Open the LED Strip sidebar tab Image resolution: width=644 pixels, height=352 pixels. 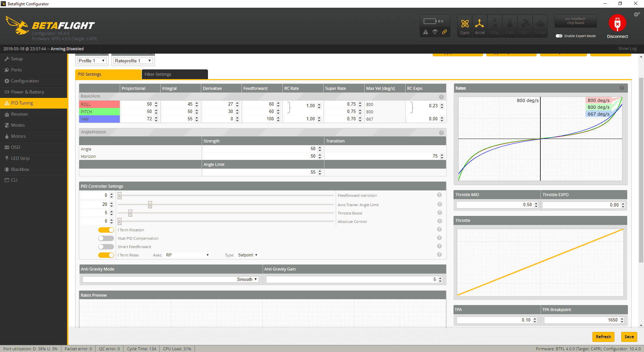coord(34,158)
